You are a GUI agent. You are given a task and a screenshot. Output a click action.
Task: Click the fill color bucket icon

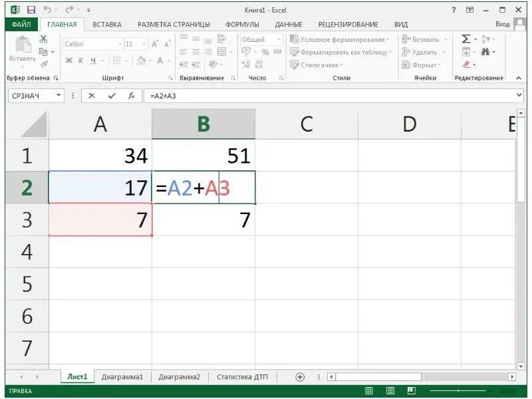pyautogui.click(x=142, y=61)
